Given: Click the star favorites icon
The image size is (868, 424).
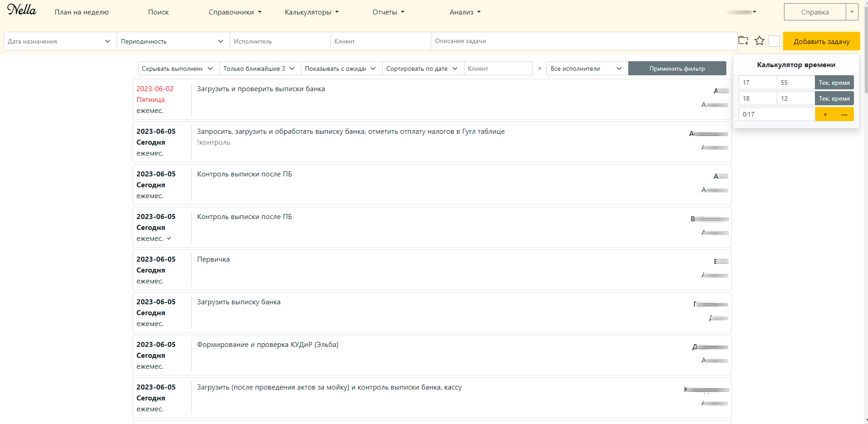Looking at the screenshot, I should [759, 41].
